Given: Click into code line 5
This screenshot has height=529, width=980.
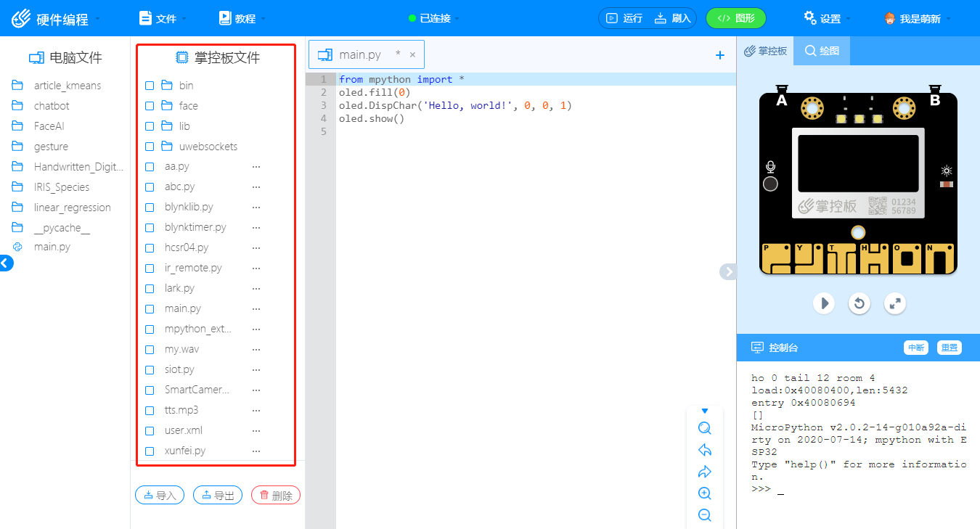Looking at the screenshot, I should tap(536, 131).
